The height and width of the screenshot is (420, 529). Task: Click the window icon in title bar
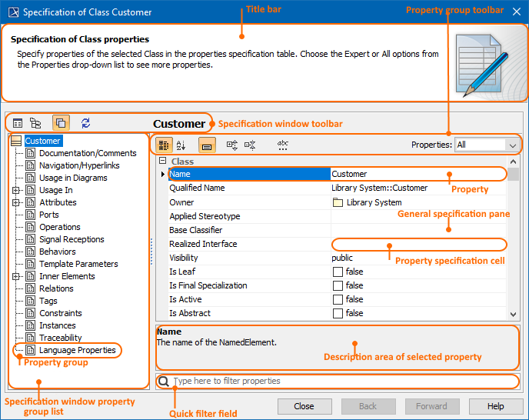pos(14,12)
